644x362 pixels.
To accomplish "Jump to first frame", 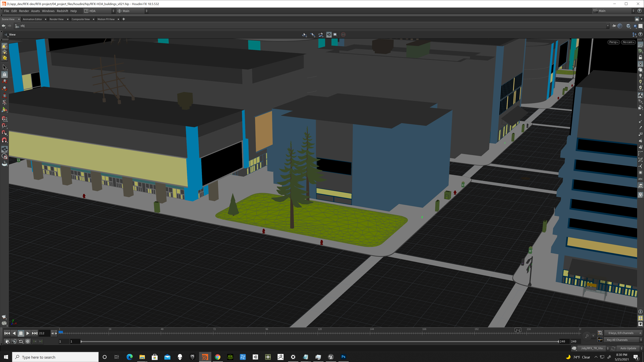I will point(7,333).
